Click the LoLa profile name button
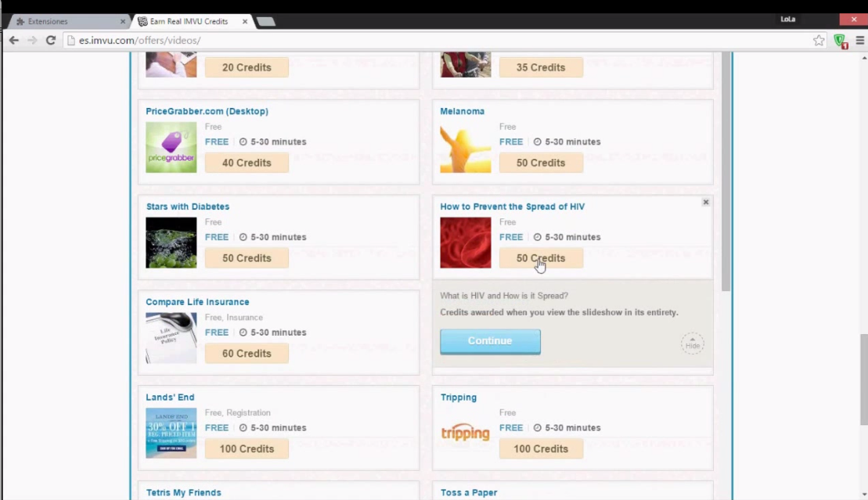Viewport: 868px width, 500px height. (x=787, y=19)
